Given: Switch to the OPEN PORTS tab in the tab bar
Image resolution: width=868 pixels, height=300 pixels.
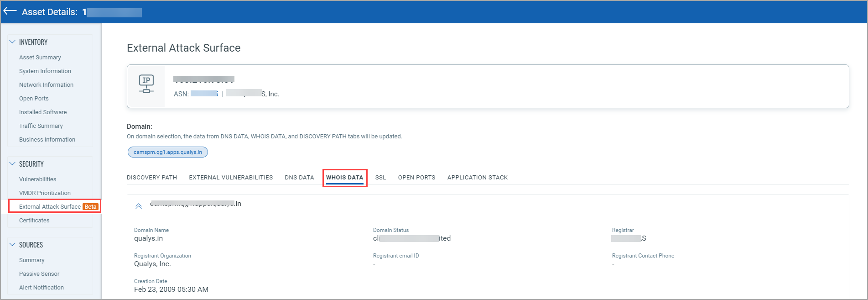Looking at the screenshot, I should click(417, 178).
